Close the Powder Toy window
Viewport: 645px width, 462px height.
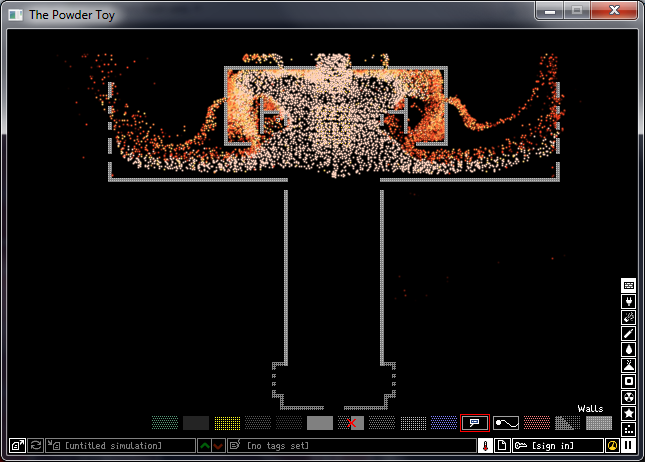(x=614, y=11)
